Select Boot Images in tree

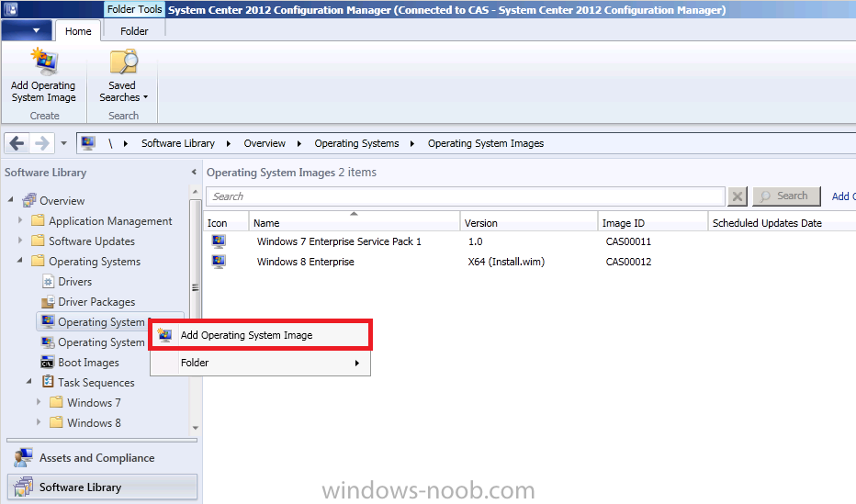[88, 363]
